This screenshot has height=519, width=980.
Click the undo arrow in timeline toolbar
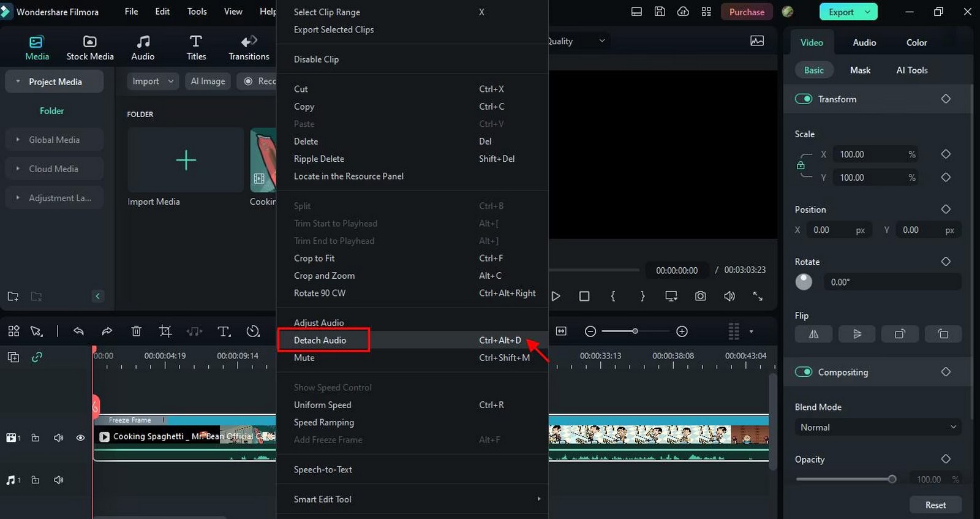click(78, 331)
